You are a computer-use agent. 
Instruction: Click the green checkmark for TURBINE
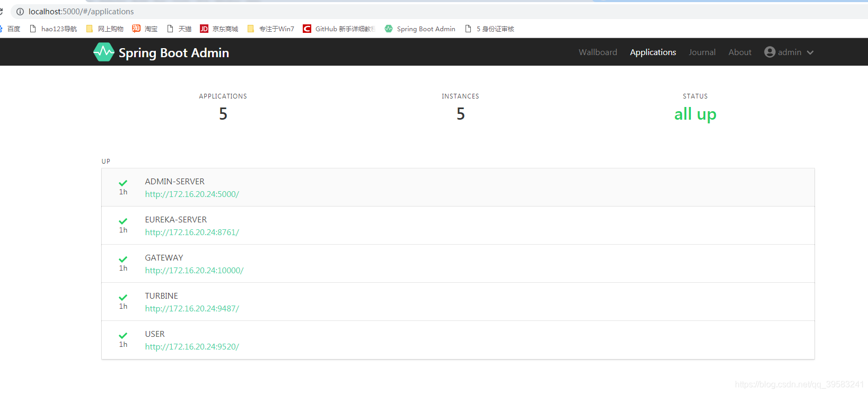pos(123,298)
